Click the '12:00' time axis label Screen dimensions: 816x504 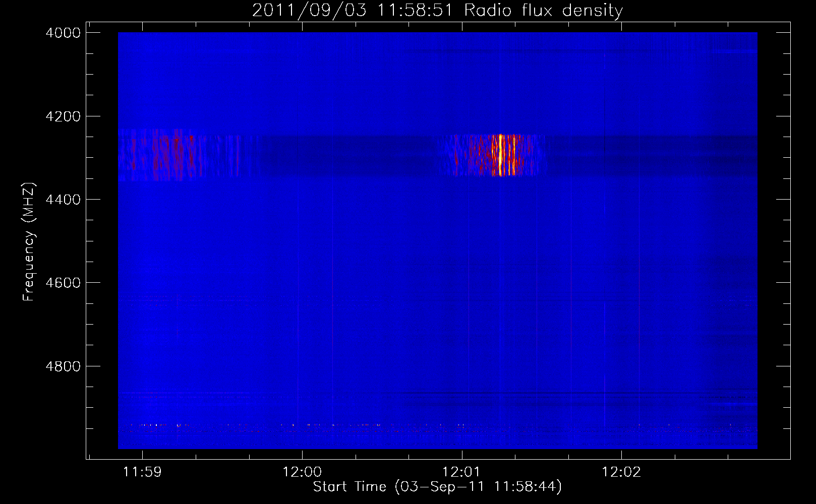point(302,472)
